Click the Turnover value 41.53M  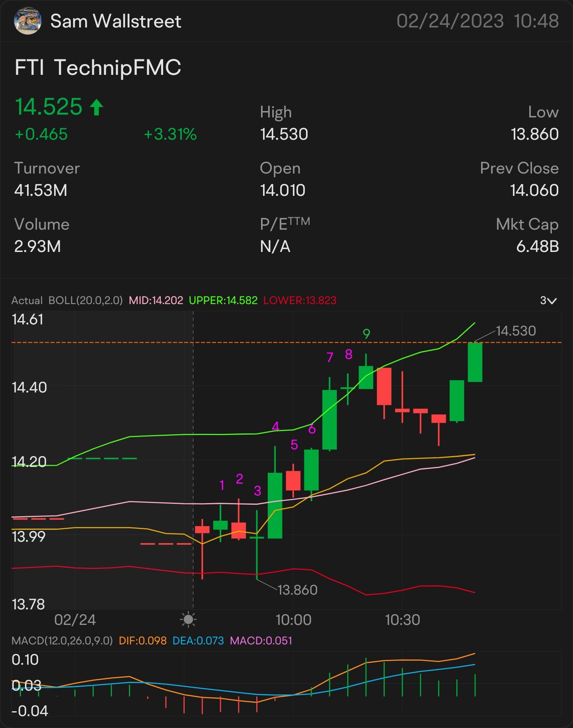tap(41, 190)
